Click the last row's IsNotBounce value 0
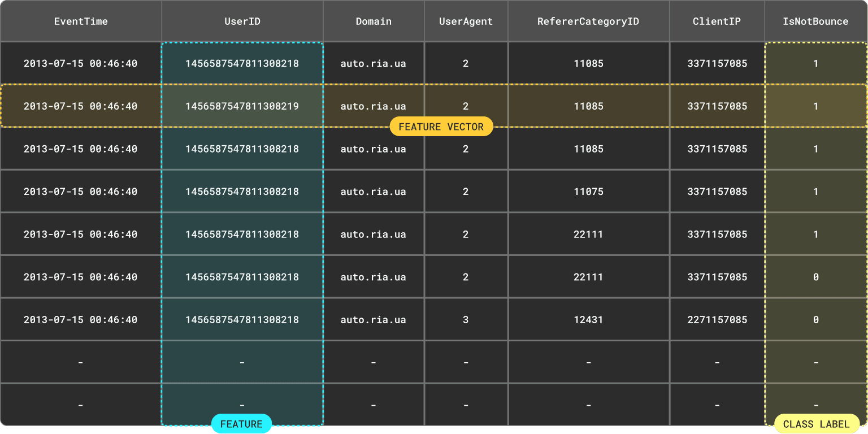This screenshot has height=434, width=868. (815, 320)
